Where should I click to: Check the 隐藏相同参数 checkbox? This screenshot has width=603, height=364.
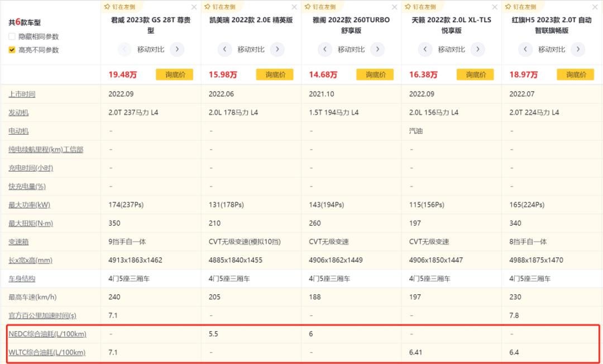point(12,36)
